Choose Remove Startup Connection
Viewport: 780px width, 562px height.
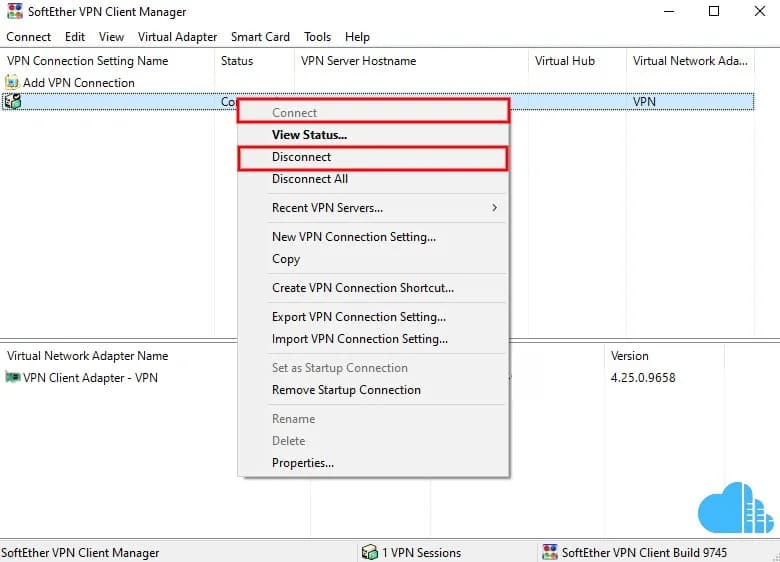point(374,390)
